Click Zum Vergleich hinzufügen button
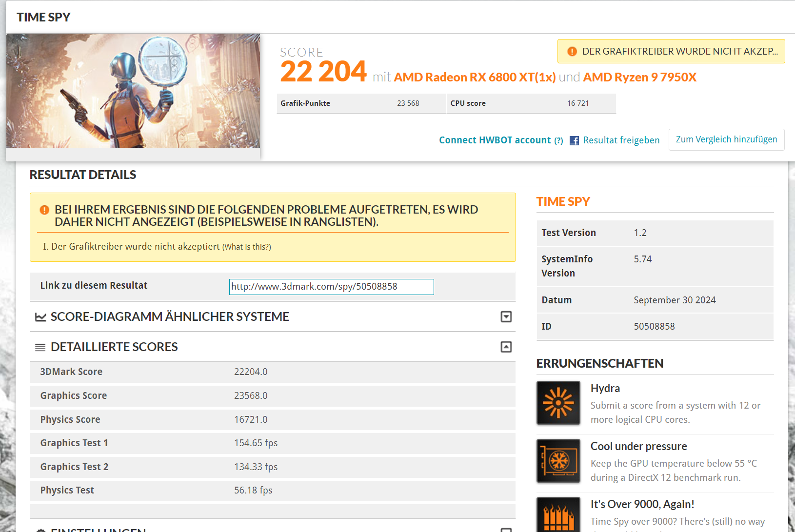This screenshot has height=532, width=795. 727,139
